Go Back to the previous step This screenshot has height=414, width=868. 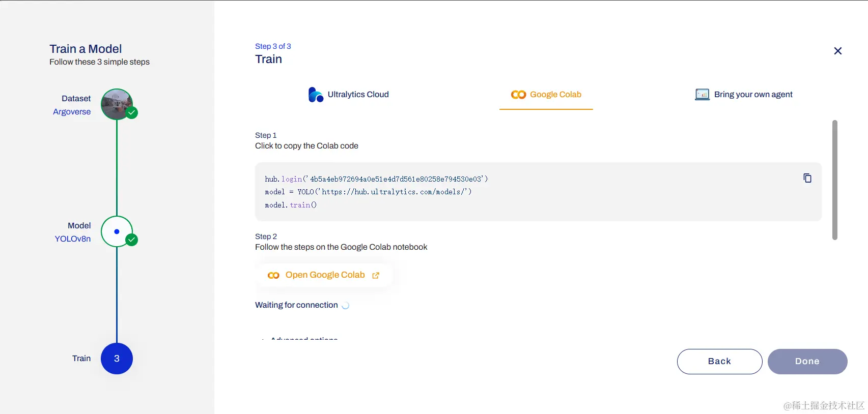tap(719, 362)
